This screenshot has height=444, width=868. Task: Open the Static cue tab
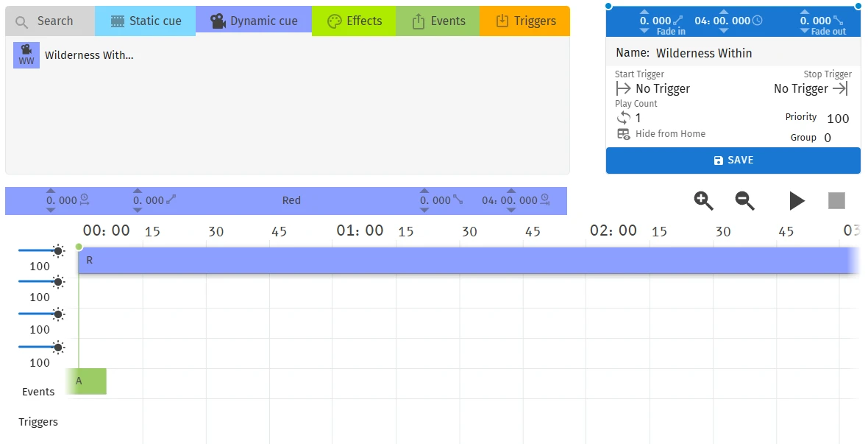pyautogui.click(x=146, y=21)
